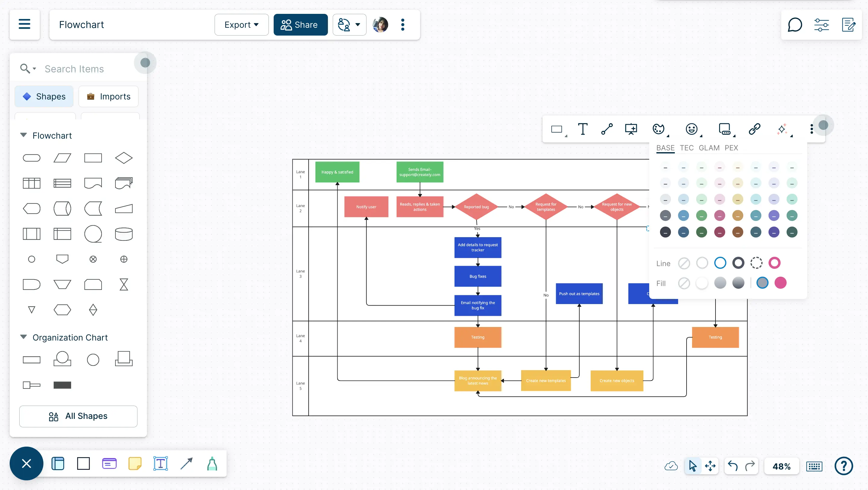The image size is (868, 490).
Task: Pick the diamond decision shape
Action: (124, 158)
